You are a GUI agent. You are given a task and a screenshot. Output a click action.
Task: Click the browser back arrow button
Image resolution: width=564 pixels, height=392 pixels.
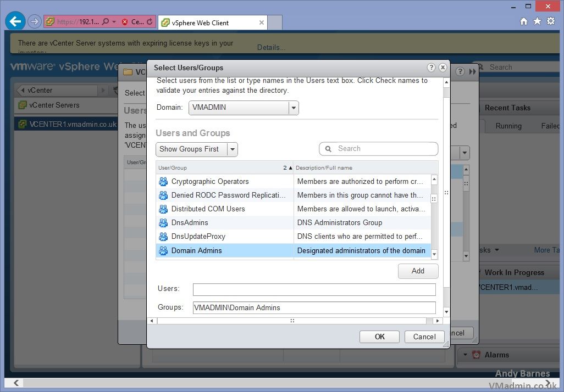click(x=15, y=21)
